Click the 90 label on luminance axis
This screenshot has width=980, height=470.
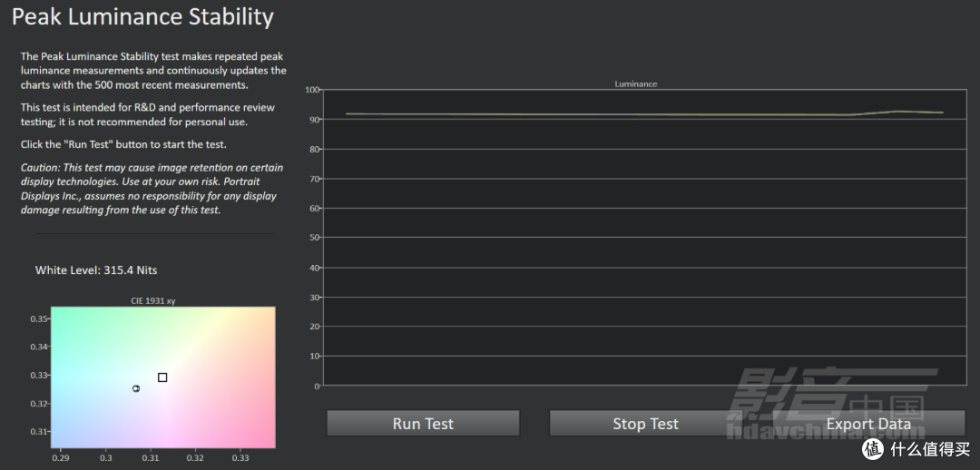click(x=314, y=120)
